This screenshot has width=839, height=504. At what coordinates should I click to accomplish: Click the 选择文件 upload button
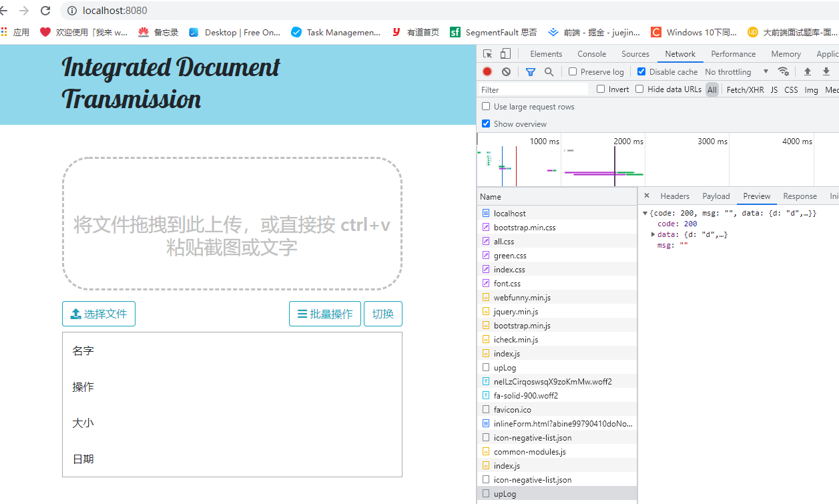(99, 314)
